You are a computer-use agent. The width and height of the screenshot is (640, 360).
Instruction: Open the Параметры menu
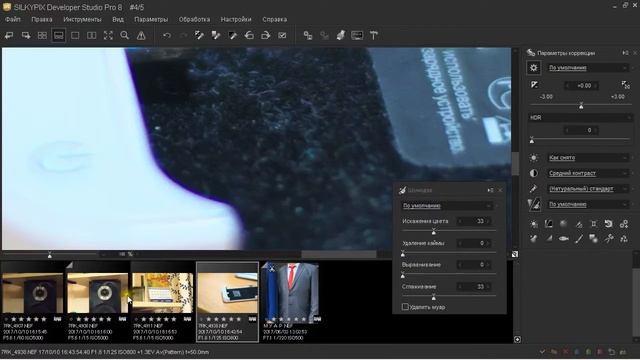151,19
